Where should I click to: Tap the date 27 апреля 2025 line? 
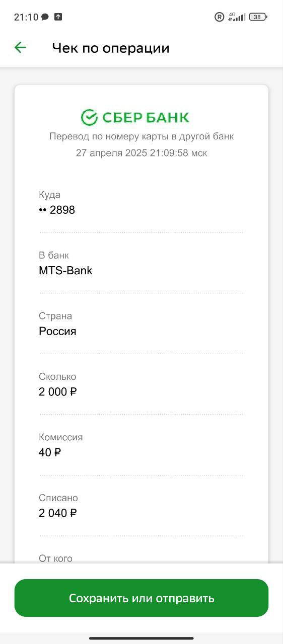(141, 153)
